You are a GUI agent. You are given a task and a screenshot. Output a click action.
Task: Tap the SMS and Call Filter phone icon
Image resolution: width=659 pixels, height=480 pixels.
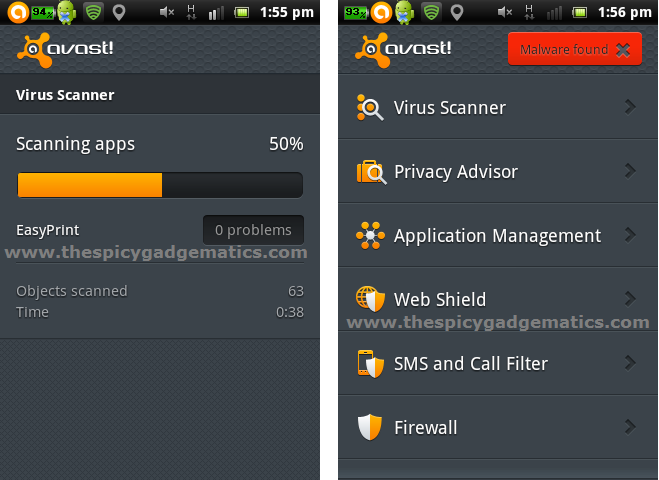371,364
